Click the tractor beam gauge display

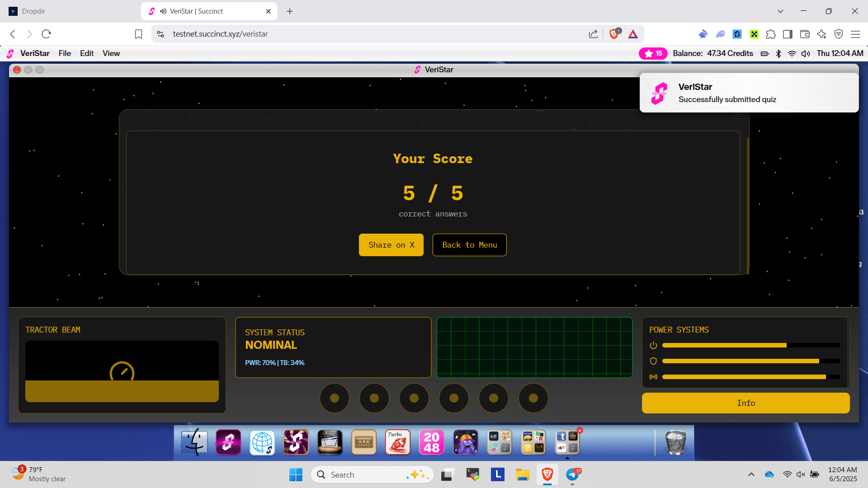(x=122, y=371)
